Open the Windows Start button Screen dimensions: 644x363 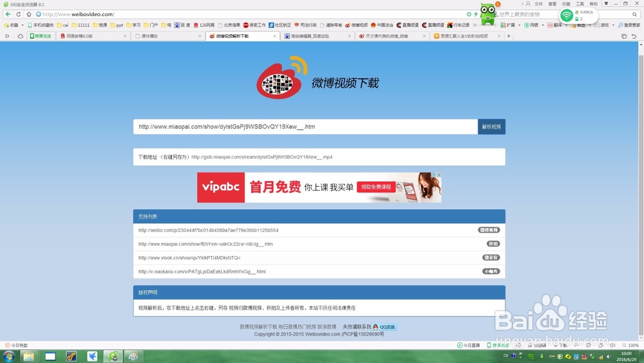click(8, 356)
